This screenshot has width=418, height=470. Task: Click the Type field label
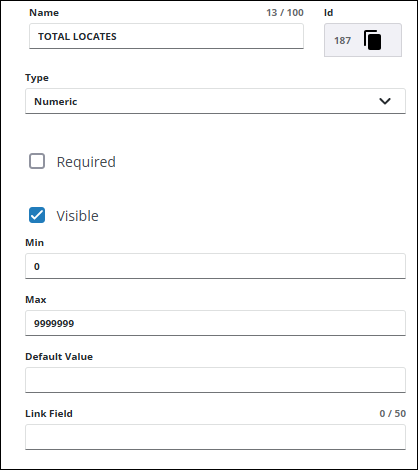click(x=37, y=78)
